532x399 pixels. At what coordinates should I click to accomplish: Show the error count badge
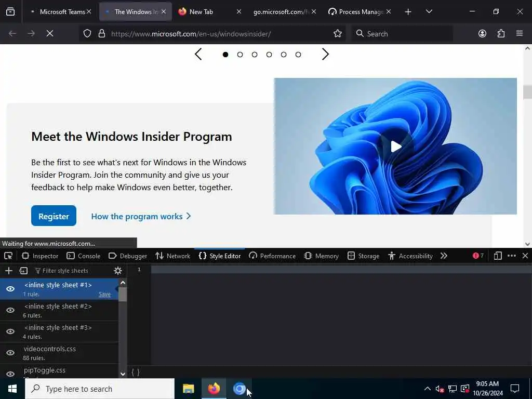[x=478, y=256]
